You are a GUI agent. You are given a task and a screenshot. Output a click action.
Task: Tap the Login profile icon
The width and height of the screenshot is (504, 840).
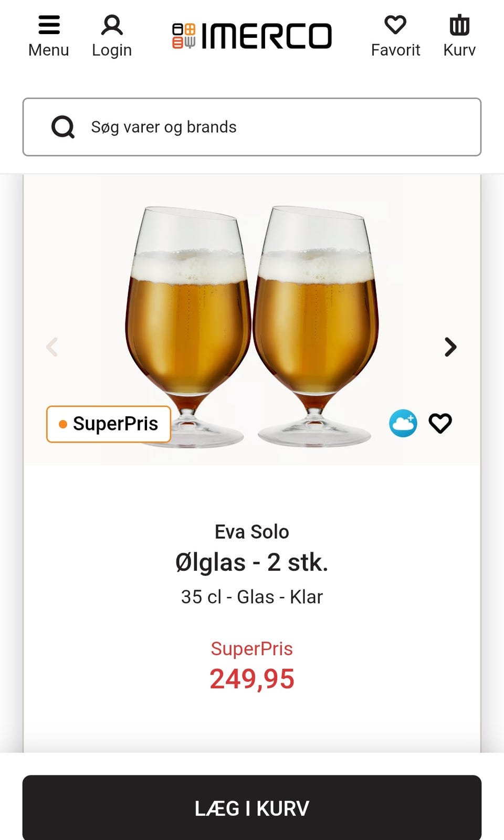pos(112,36)
